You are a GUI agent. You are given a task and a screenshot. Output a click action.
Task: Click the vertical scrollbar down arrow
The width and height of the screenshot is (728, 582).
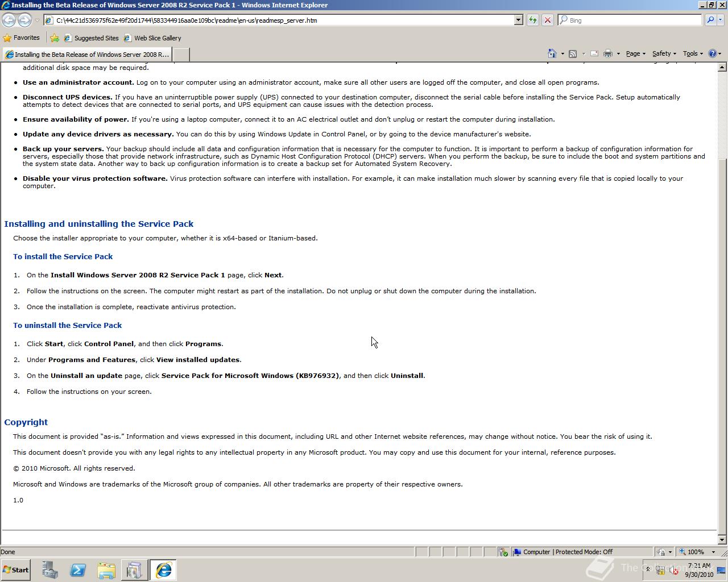coord(722,540)
